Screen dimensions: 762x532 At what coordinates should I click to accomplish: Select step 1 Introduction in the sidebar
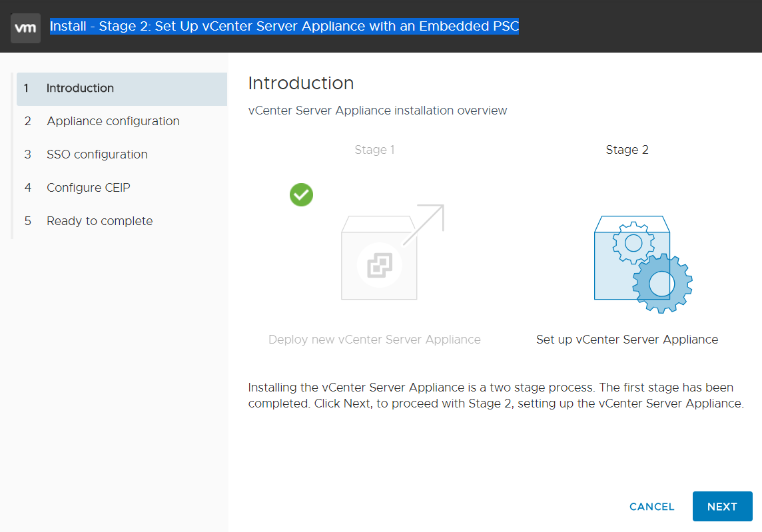(121, 89)
